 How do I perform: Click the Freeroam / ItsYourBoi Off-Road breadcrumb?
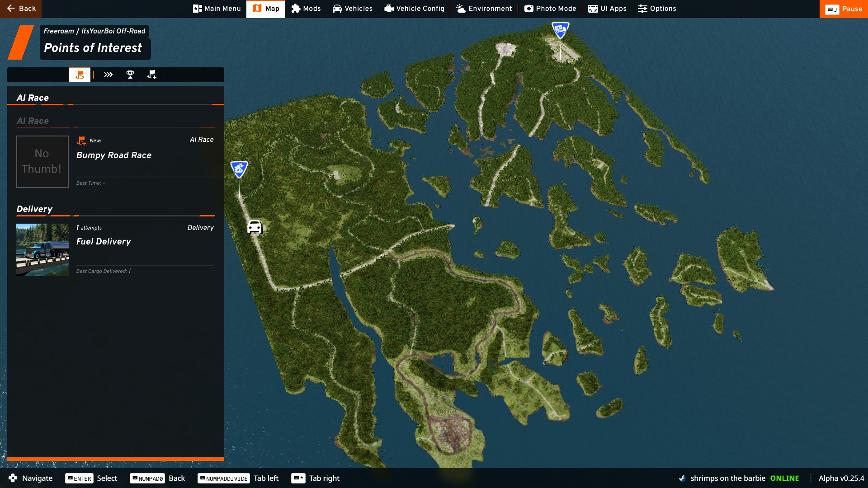94,31
